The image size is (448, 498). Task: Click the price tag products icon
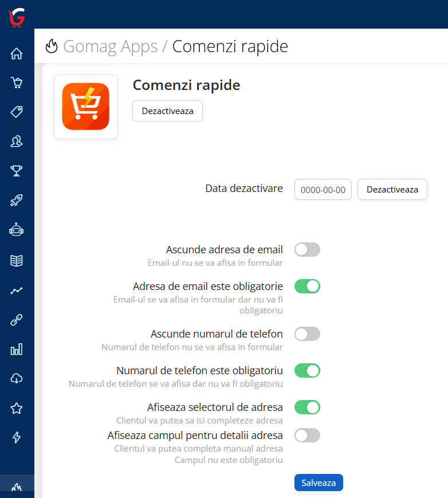17,112
